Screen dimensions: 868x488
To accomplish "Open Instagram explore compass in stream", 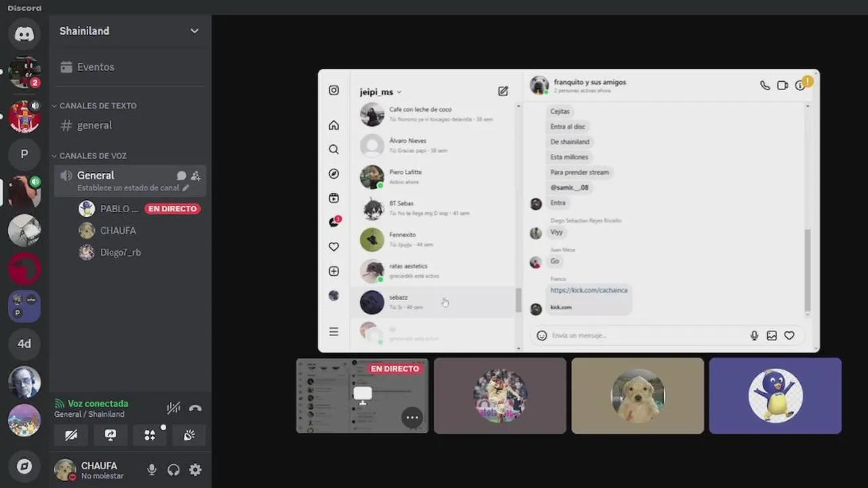I will click(334, 174).
